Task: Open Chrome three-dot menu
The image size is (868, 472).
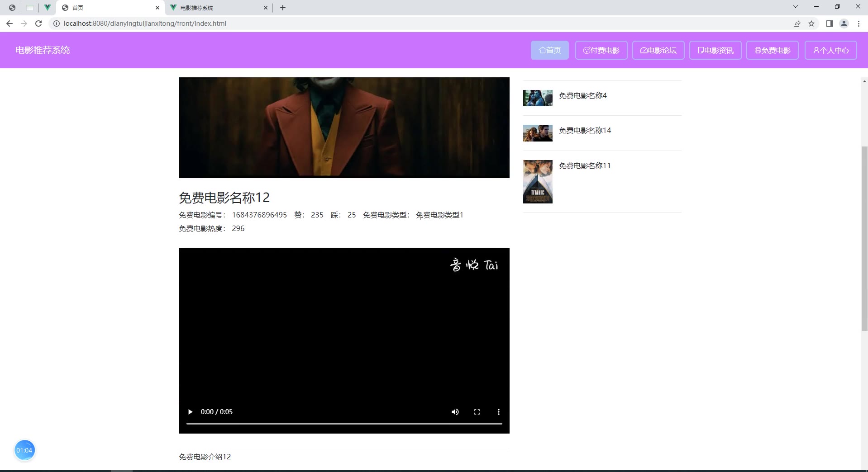Action: pyautogui.click(x=858, y=24)
